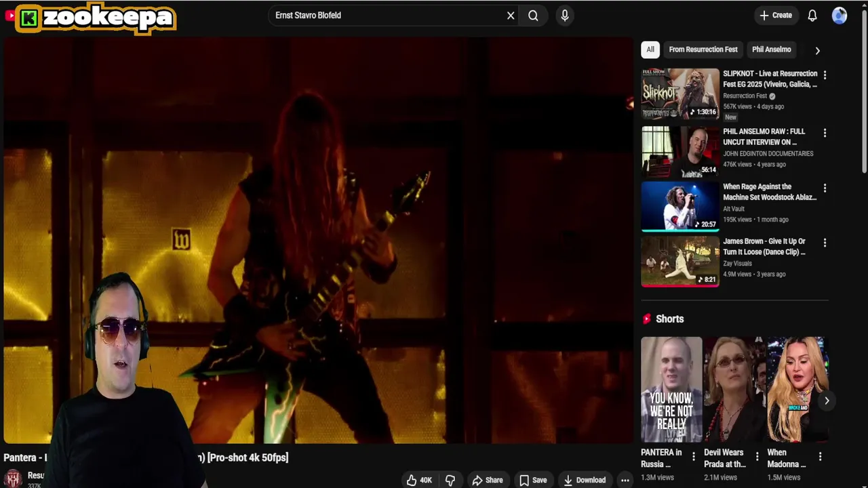This screenshot has height=488, width=868.
Task: Save the video to a playlist
Action: tap(533, 480)
